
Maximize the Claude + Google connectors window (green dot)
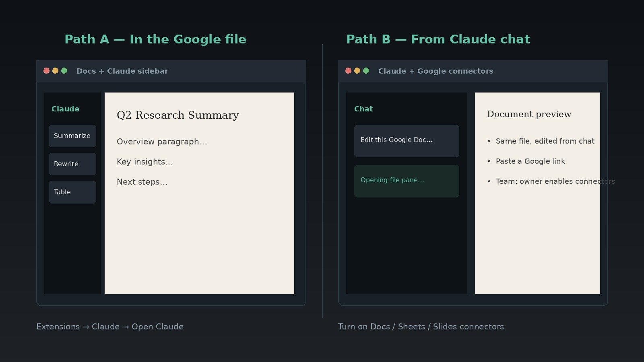pos(366,71)
